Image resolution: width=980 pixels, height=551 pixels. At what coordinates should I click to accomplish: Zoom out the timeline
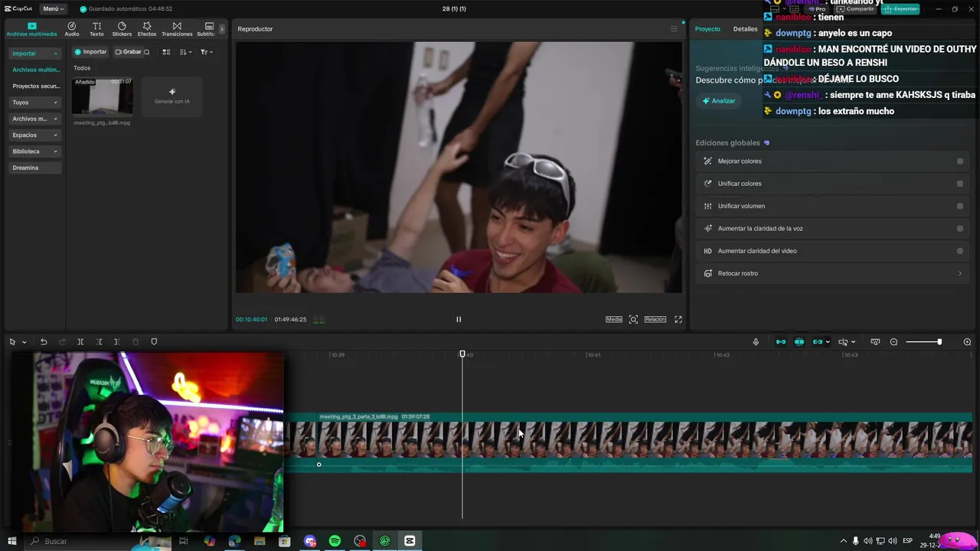click(893, 342)
